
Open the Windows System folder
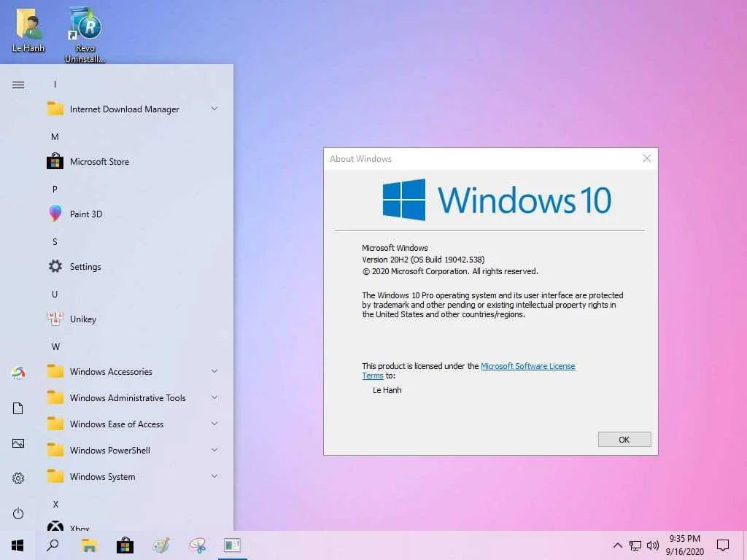point(133,476)
